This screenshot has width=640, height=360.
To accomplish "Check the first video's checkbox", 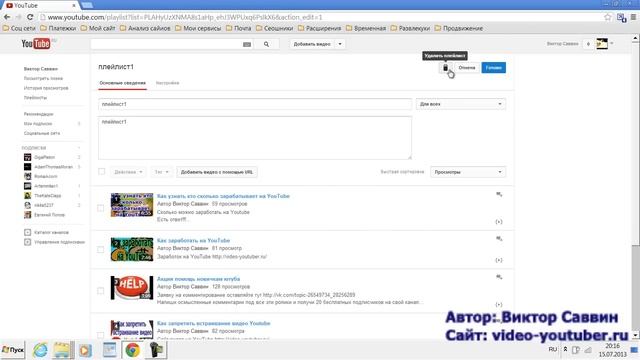I will coord(100,208).
